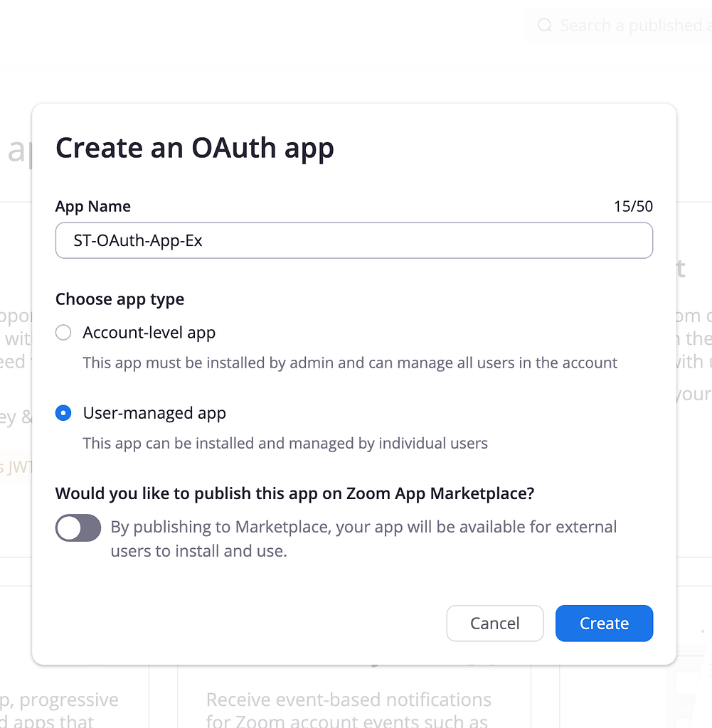
Task: Click the event-based notifications card text
Action: pos(348,700)
